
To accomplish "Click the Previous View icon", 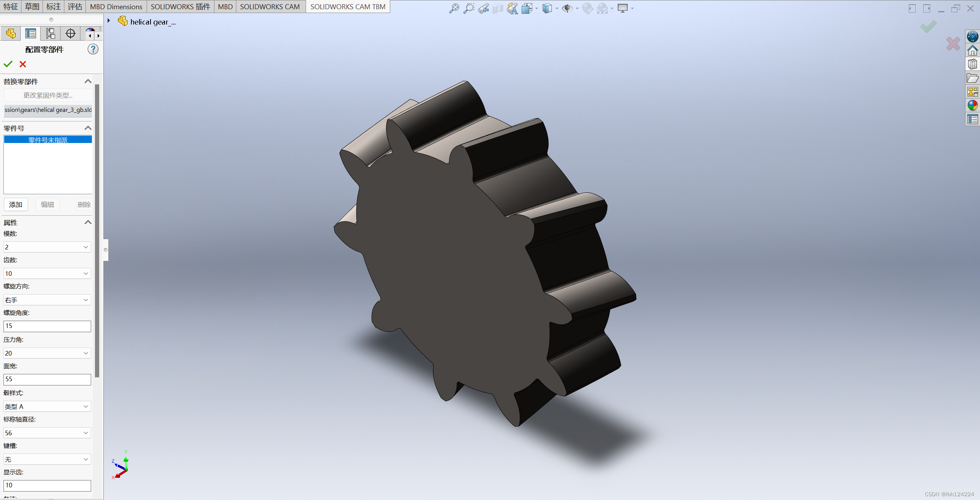I will click(483, 8).
